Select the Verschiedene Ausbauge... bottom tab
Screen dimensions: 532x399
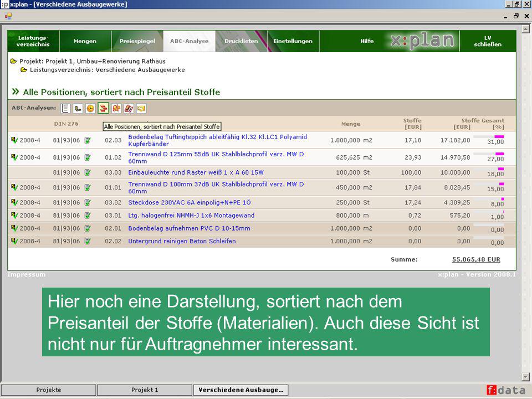pos(241,390)
